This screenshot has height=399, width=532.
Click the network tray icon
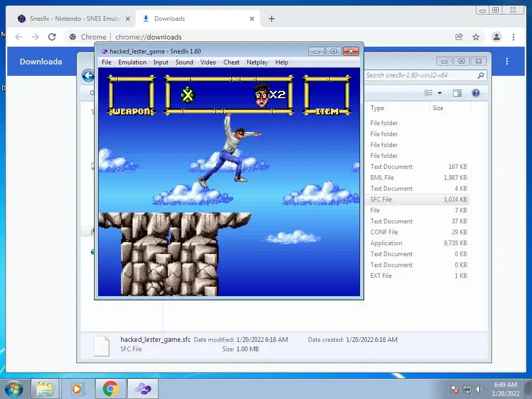click(x=467, y=389)
